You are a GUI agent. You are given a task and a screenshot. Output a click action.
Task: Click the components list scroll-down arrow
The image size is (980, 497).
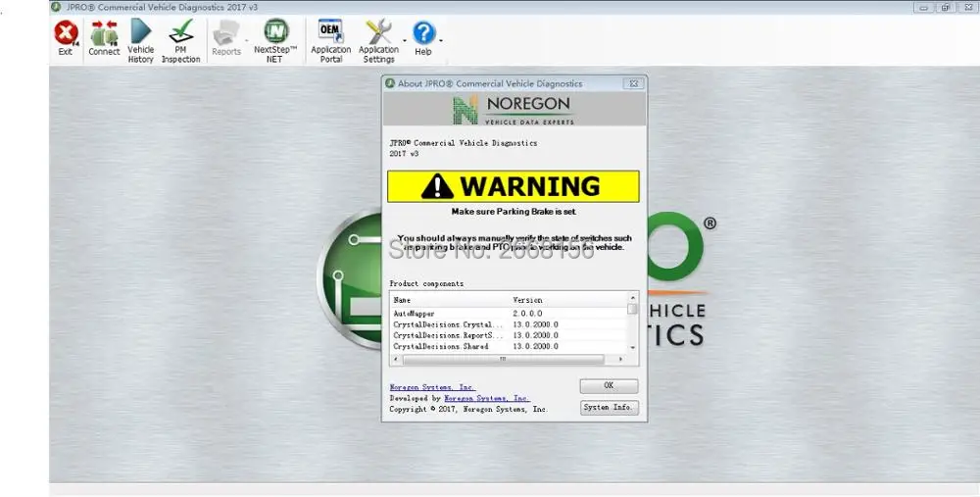click(632, 348)
